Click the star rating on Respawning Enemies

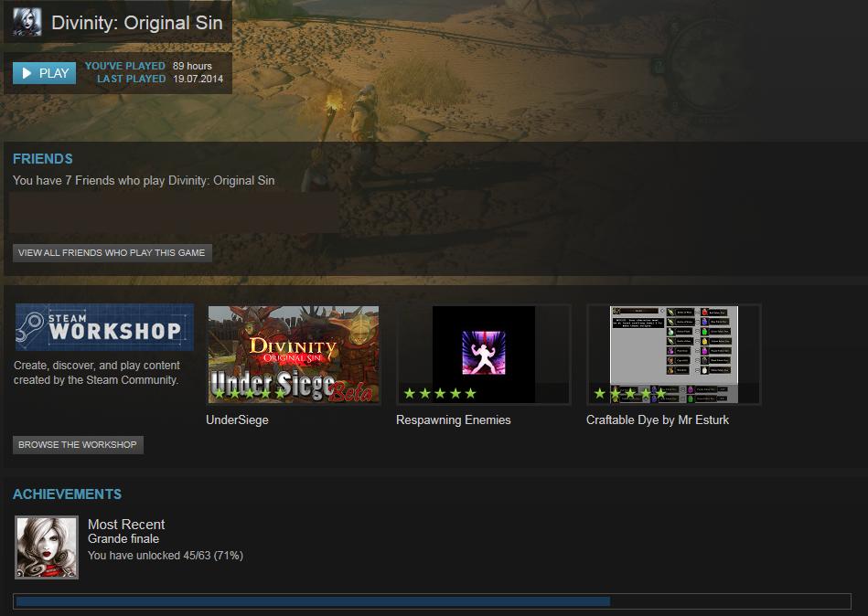(440, 393)
